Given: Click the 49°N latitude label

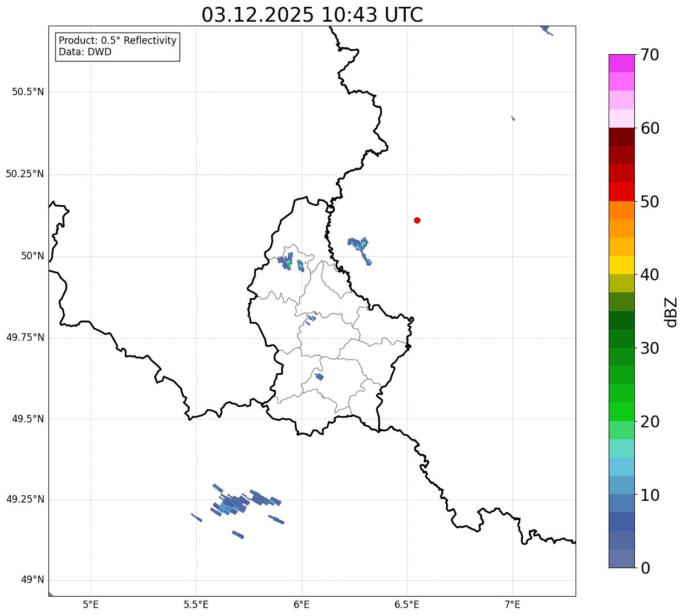Looking at the screenshot, I should (32, 580).
